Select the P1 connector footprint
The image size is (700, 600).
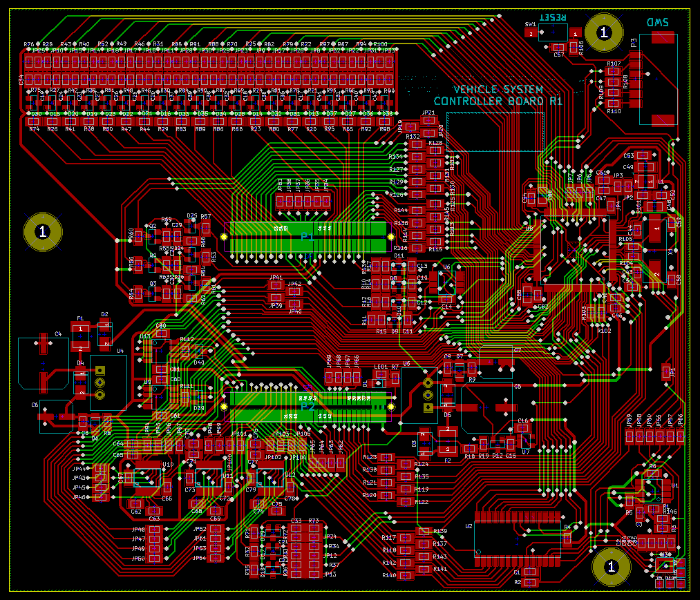[x=307, y=237]
